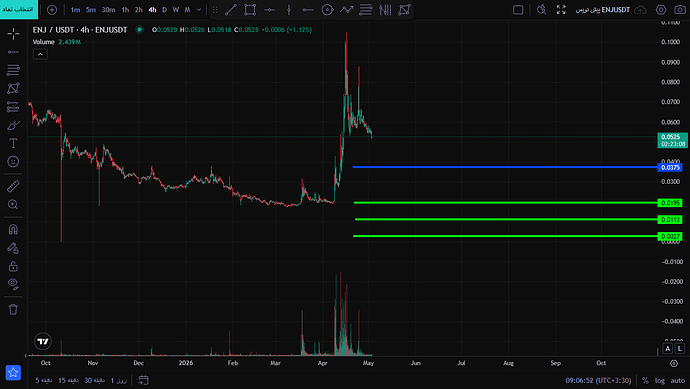Toggle stay in drawing mode
Image resolution: width=690 pixels, height=389 pixels.
(x=13, y=248)
